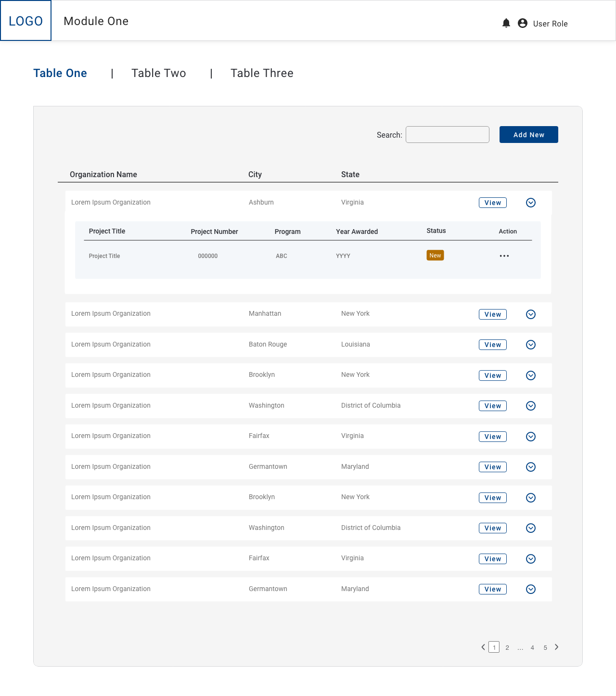The image size is (616, 696).
Task: Expand the Manhattan organization row
Action: click(531, 314)
